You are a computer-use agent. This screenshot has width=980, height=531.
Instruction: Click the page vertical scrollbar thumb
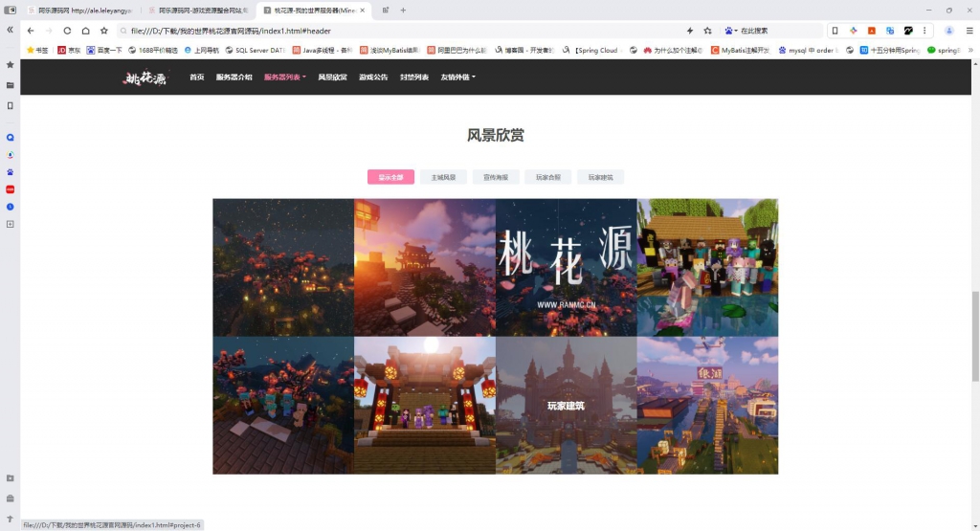click(x=975, y=336)
